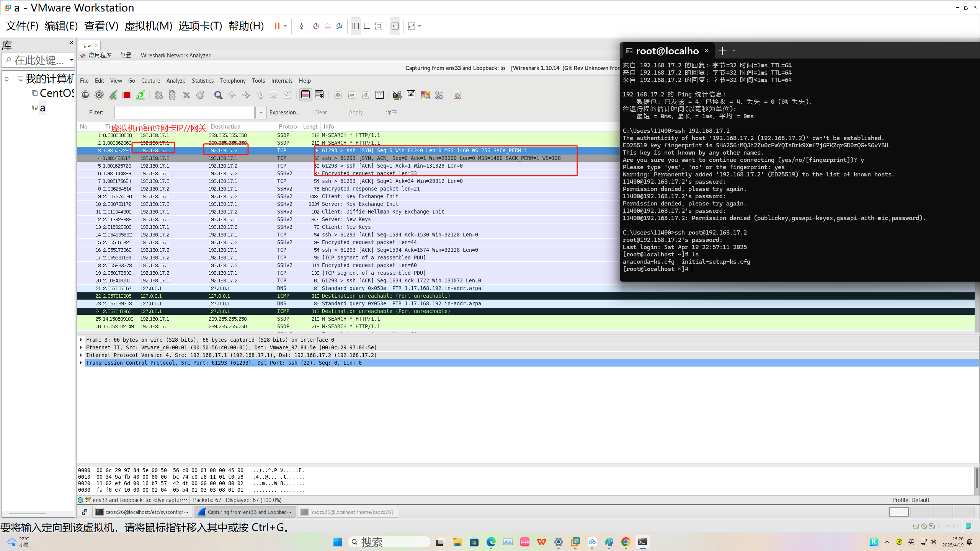
Task: Open the filter history dropdown arrow
Action: tap(261, 112)
